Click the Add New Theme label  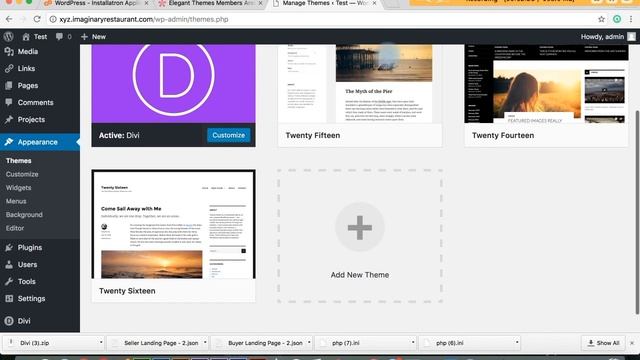click(360, 275)
